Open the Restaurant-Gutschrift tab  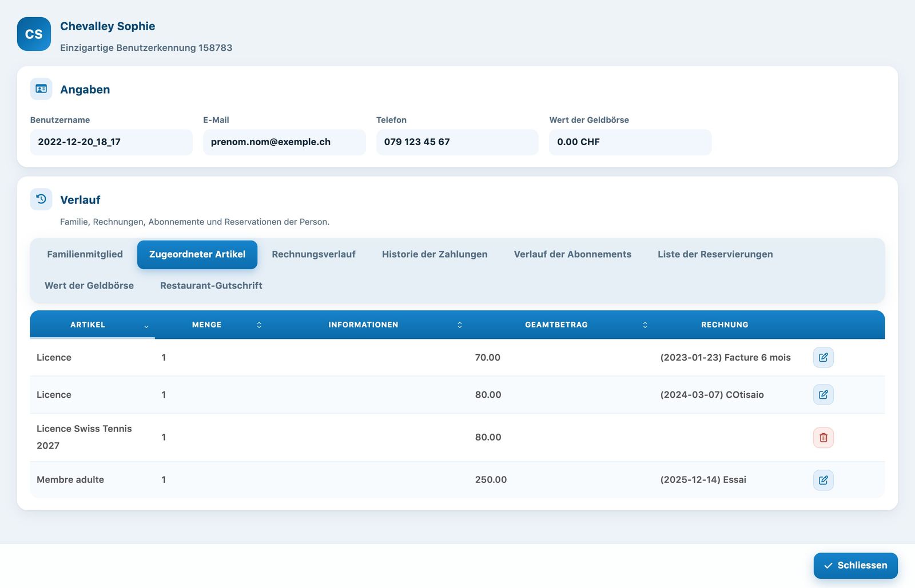click(x=211, y=286)
